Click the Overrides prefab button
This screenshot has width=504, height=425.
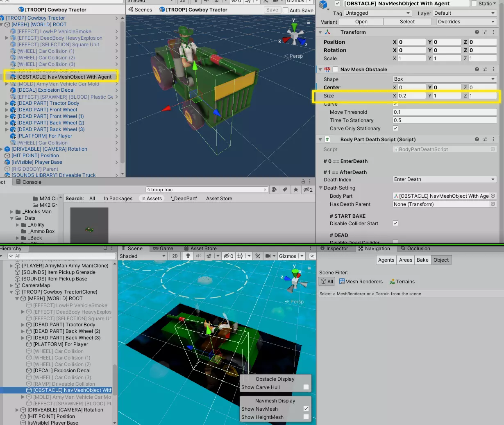pyautogui.click(x=466, y=22)
